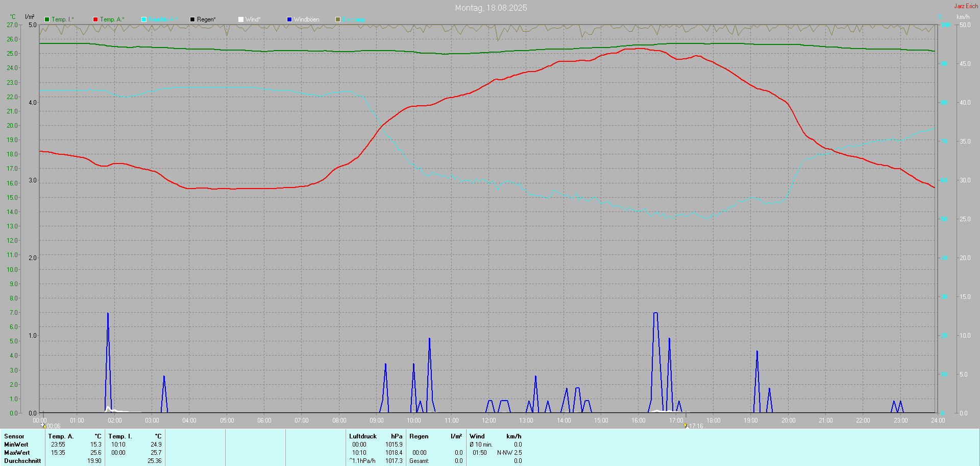Click the '19.90' average outdoor temperature value
980x466 pixels.
[94, 461]
